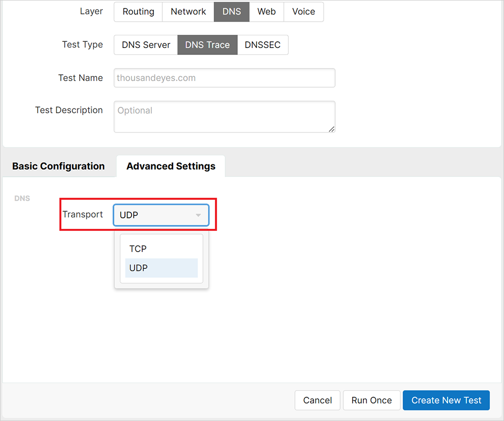Open the Transport combo box showing UDP

tap(156, 215)
